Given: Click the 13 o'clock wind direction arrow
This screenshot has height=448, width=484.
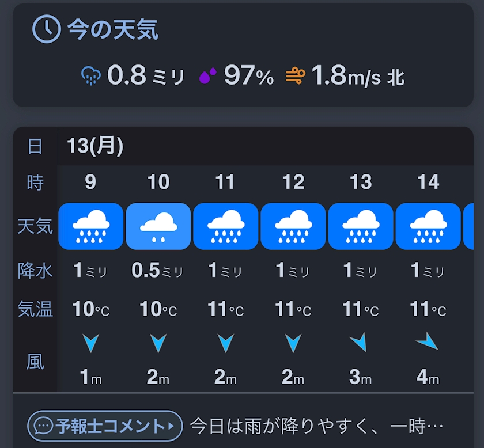Looking at the screenshot, I should click(360, 343).
